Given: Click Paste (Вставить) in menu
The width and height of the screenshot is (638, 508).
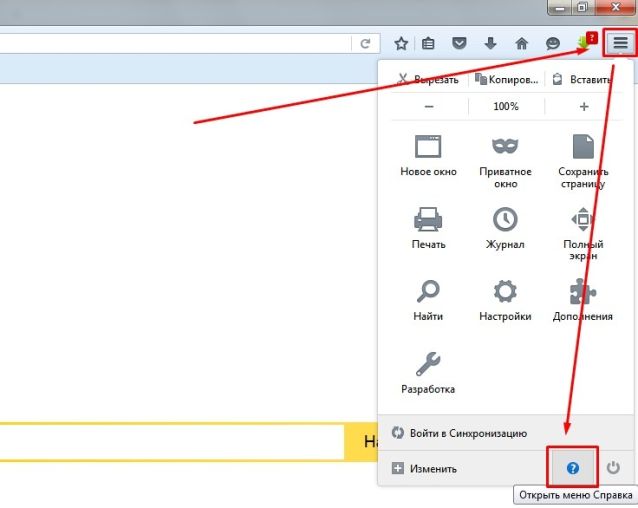Looking at the screenshot, I should coord(584,79).
